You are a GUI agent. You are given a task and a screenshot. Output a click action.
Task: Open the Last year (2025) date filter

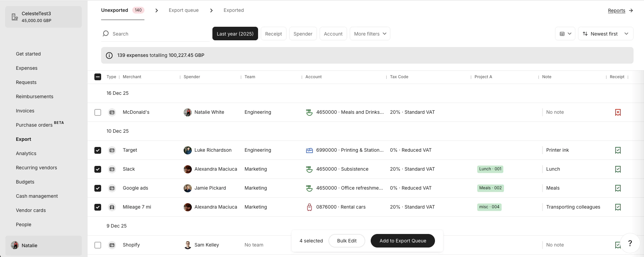tap(235, 34)
